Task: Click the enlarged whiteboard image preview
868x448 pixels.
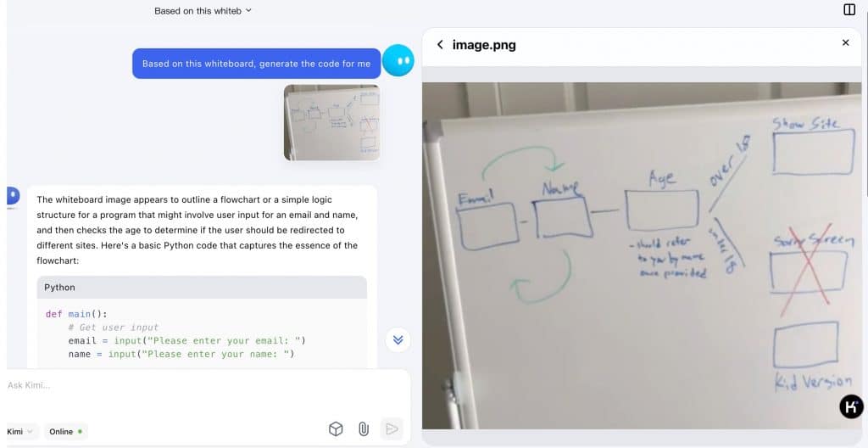Action: pyautogui.click(x=641, y=255)
